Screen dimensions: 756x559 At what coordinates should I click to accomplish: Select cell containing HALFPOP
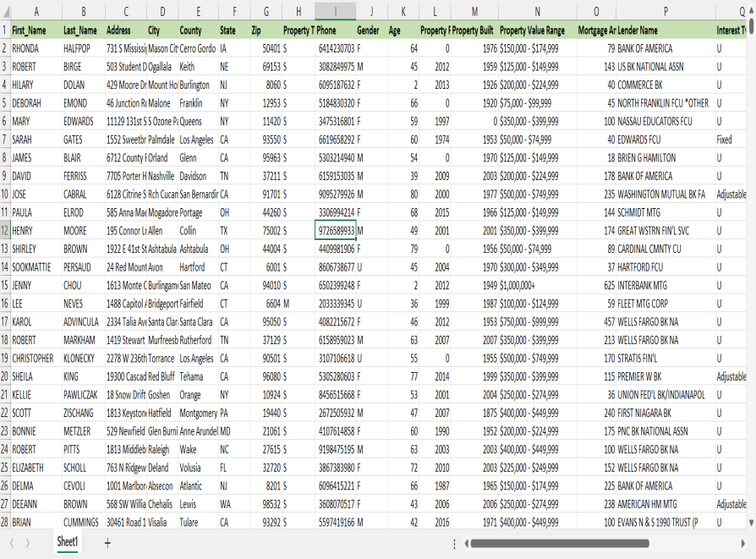point(84,48)
